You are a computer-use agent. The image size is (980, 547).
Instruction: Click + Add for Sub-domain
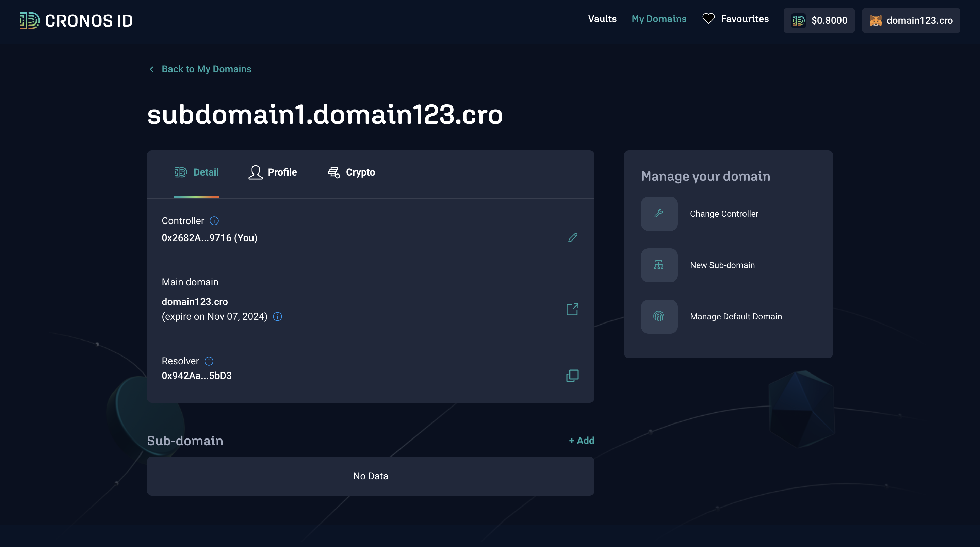click(581, 441)
